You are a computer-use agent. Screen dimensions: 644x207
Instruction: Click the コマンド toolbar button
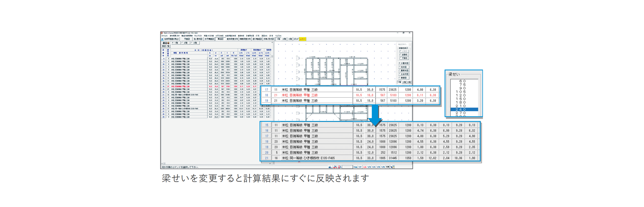(296, 39)
